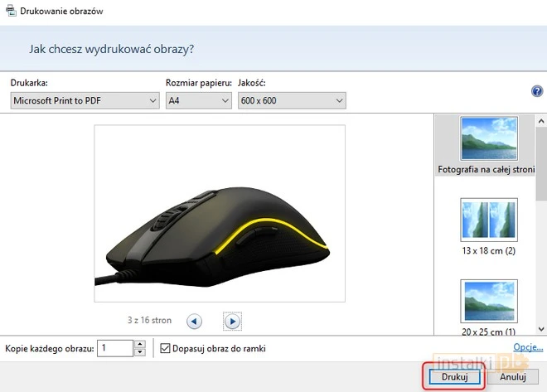547x392 pixels.
Task: Choose the 13 x 18 cm (2) layout
Action: point(488,225)
